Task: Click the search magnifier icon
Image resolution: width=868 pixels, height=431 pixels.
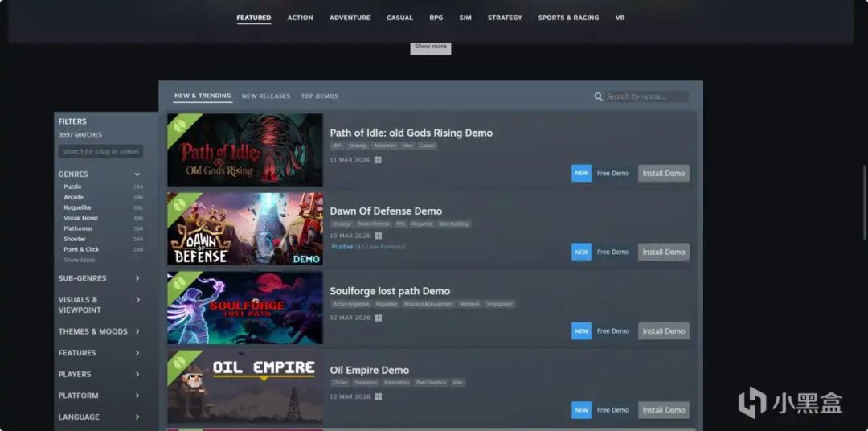Action: (x=598, y=96)
